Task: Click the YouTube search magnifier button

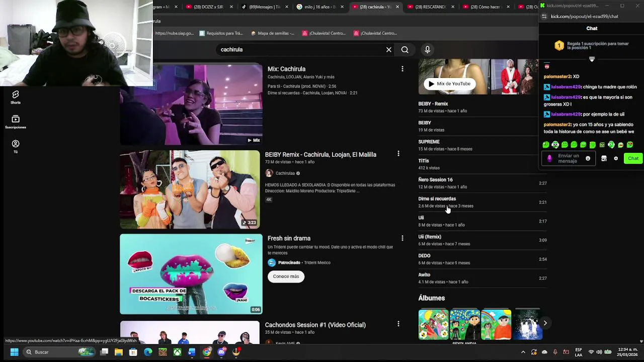Action: (405, 50)
